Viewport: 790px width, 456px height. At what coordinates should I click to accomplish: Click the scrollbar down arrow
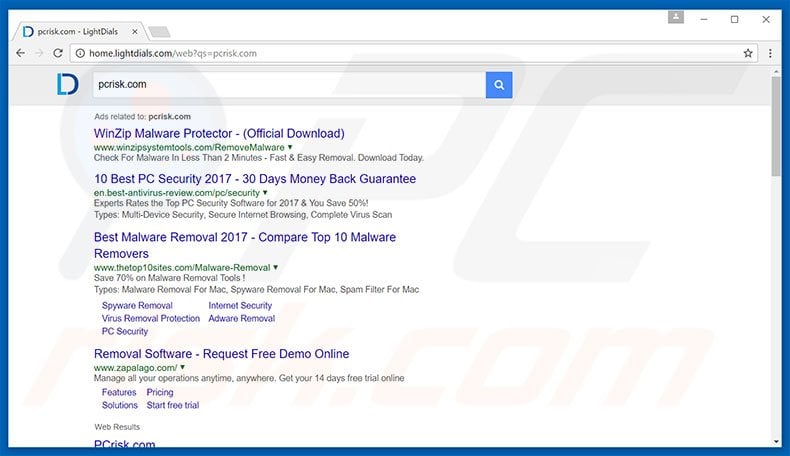pyautogui.click(x=776, y=441)
